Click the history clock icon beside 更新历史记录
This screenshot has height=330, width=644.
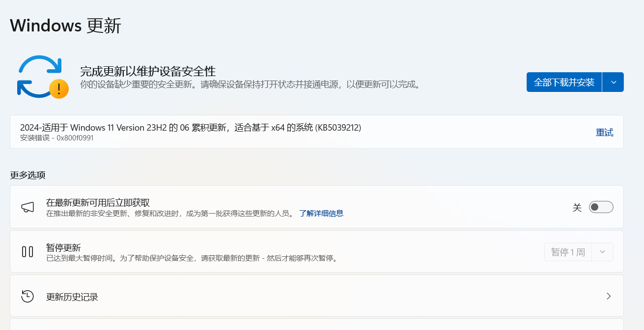[x=28, y=296]
